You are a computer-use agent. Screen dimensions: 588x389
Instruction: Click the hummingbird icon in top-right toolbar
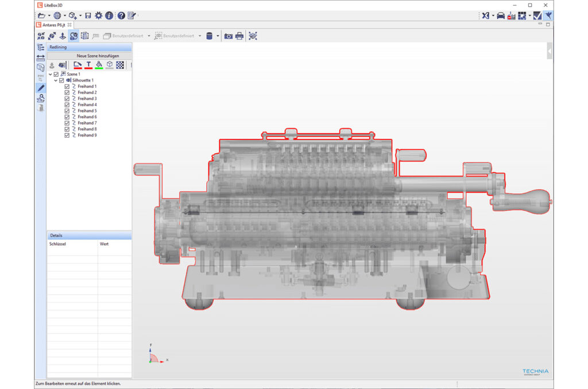(x=548, y=15)
